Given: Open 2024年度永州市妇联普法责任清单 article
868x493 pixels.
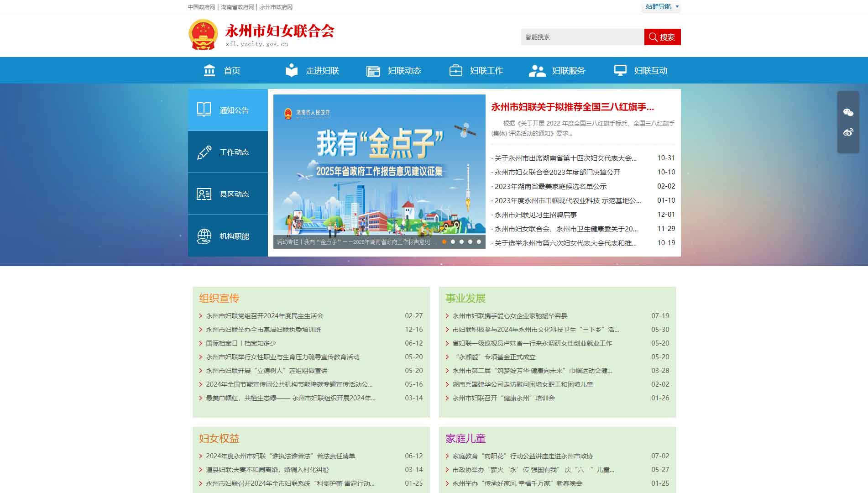Looking at the screenshot, I should click(x=280, y=456).
